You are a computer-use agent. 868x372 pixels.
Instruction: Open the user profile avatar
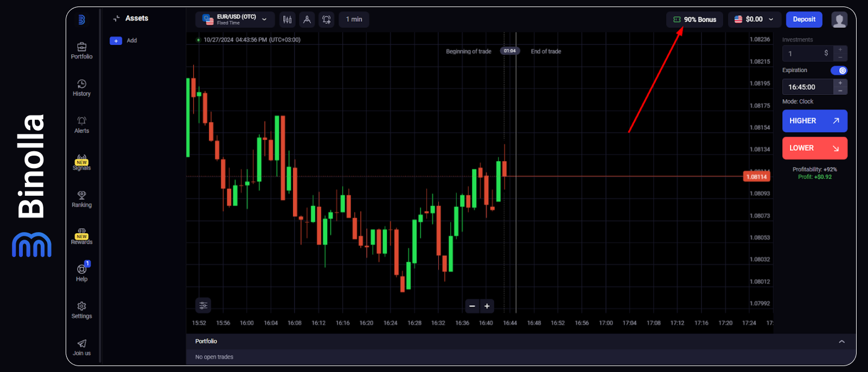click(839, 20)
